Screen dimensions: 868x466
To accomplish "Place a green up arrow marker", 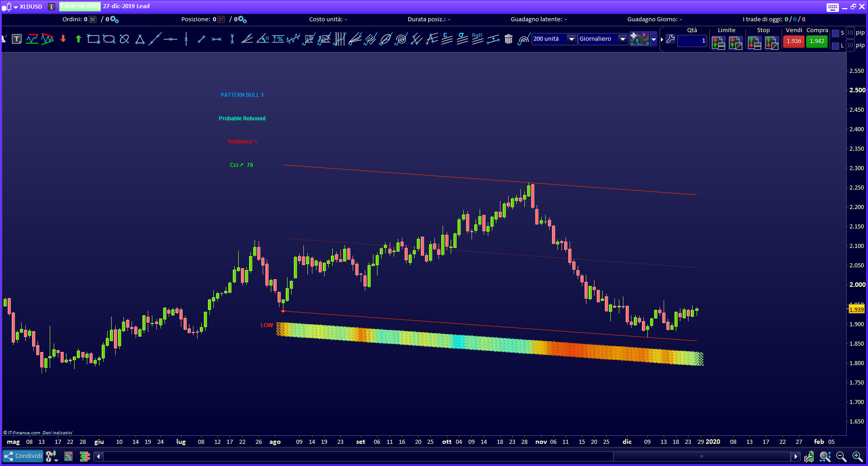I will [x=78, y=39].
